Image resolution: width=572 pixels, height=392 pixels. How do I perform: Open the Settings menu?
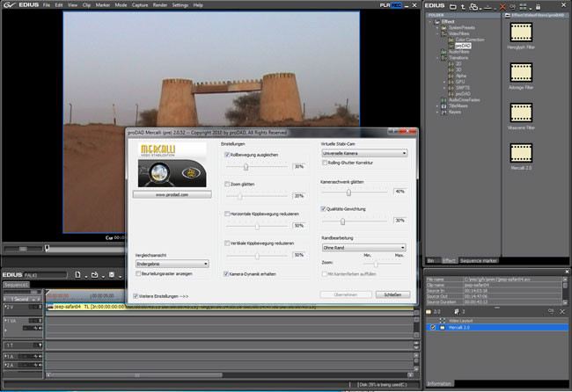[x=180, y=5]
